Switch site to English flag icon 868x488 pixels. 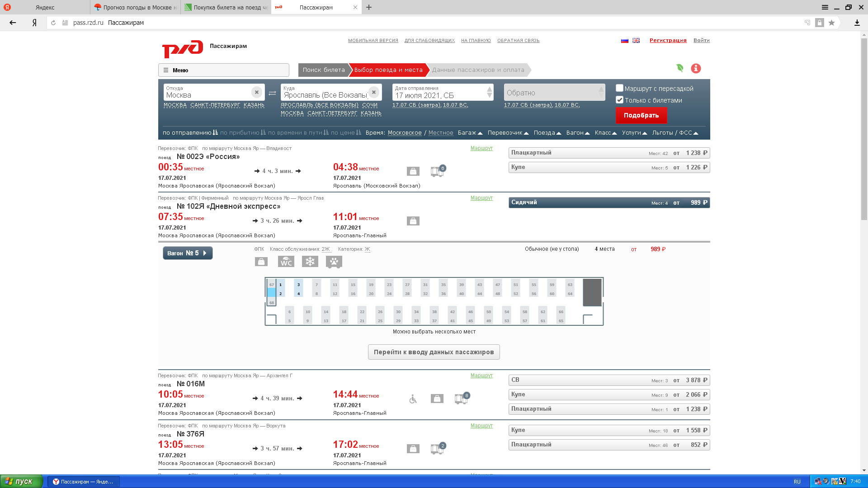point(636,41)
